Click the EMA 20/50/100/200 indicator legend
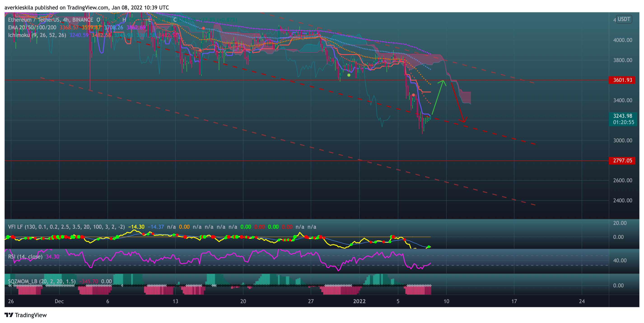 coord(32,28)
